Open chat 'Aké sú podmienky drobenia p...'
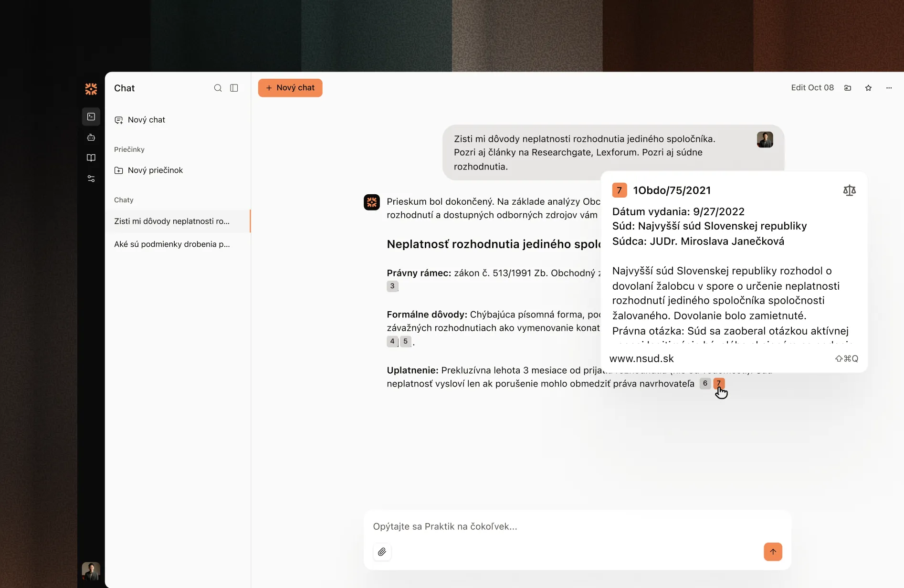Image resolution: width=904 pixels, height=588 pixels. (x=172, y=244)
